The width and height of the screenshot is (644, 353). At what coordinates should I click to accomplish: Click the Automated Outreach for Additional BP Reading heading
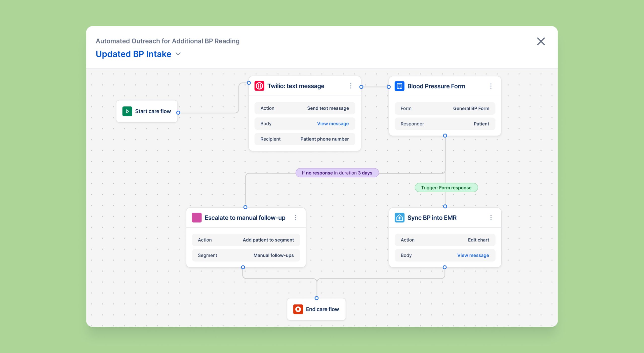tap(168, 41)
